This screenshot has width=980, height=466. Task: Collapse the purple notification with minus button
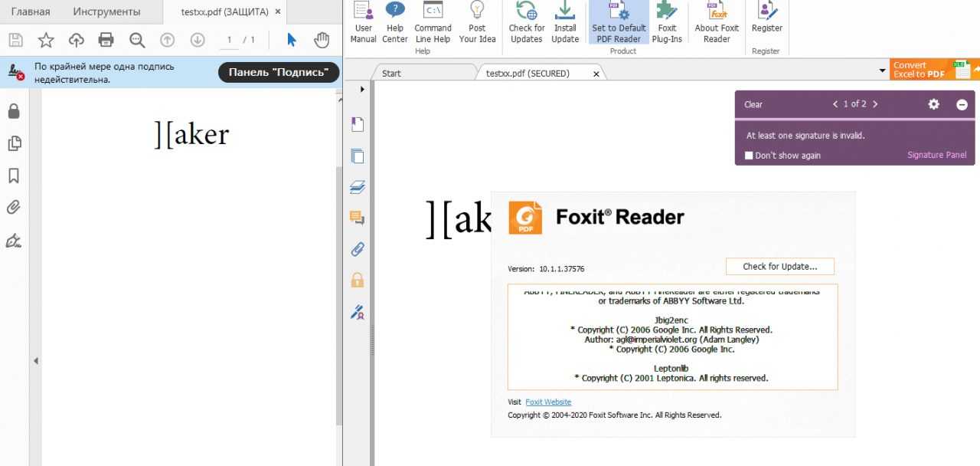962,104
